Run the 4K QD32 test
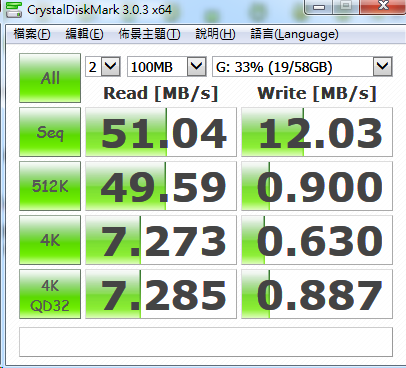Image resolution: width=406 pixels, height=368 pixels. point(50,294)
